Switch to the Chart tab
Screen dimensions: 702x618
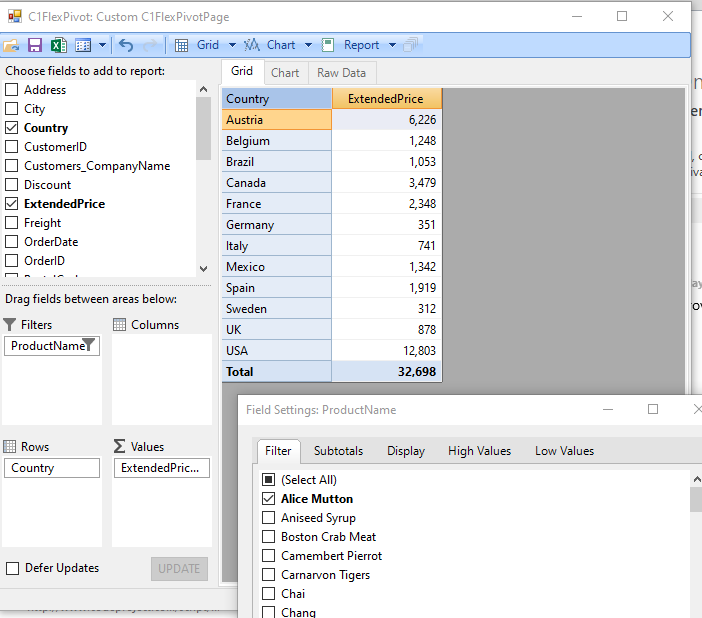click(x=285, y=73)
